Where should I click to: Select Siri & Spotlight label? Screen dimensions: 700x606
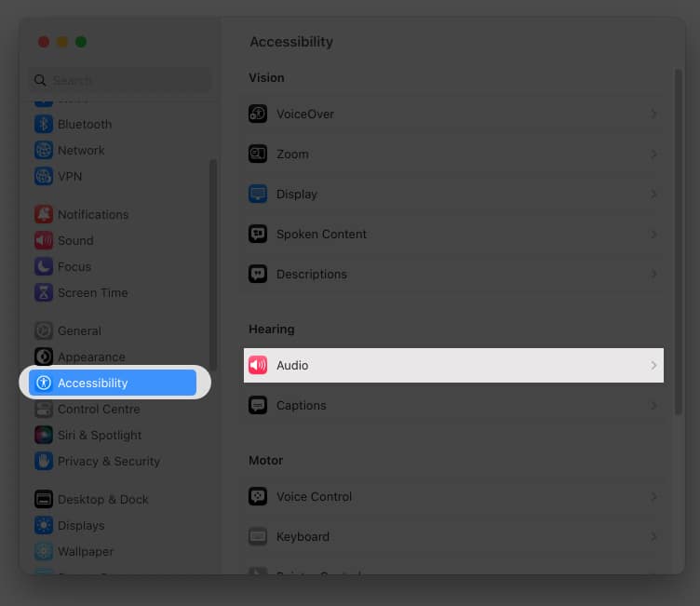pos(100,435)
